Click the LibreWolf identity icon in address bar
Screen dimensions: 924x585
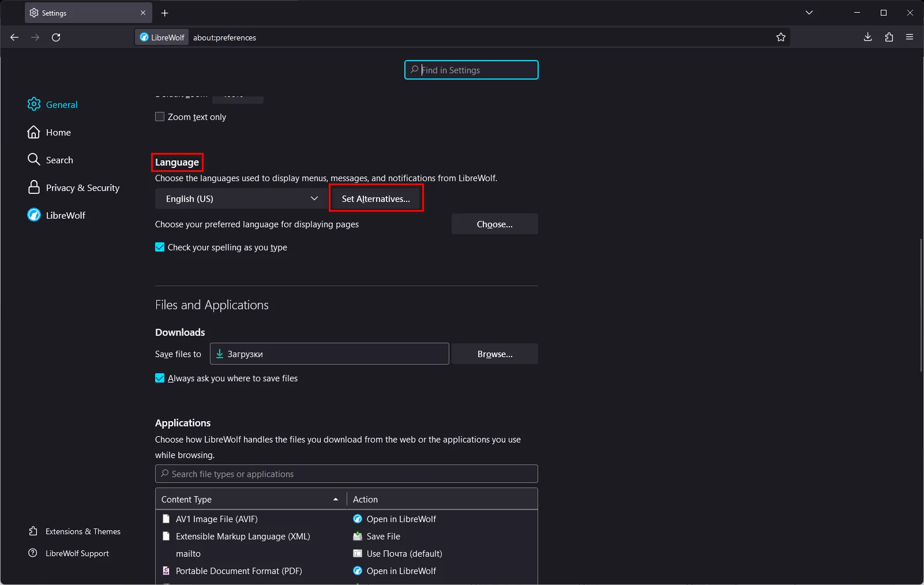162,37
